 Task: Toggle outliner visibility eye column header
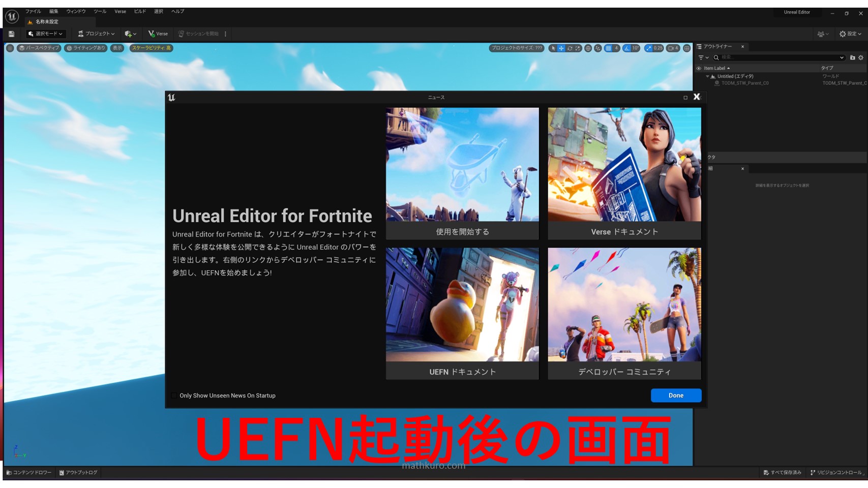[699, 68]
